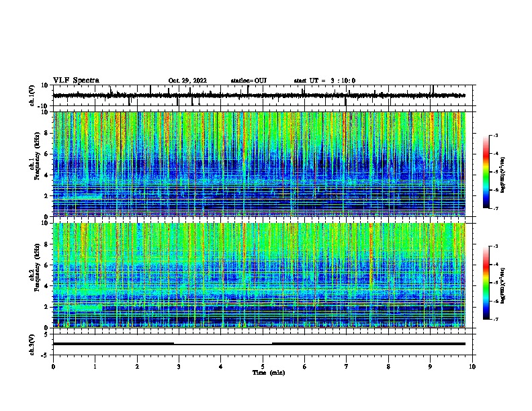The width and height of the screenshot is (532, 411).
Task: Click tick label "4" on the Time axis
Action: pyautogui.click(x=221, y=367)
